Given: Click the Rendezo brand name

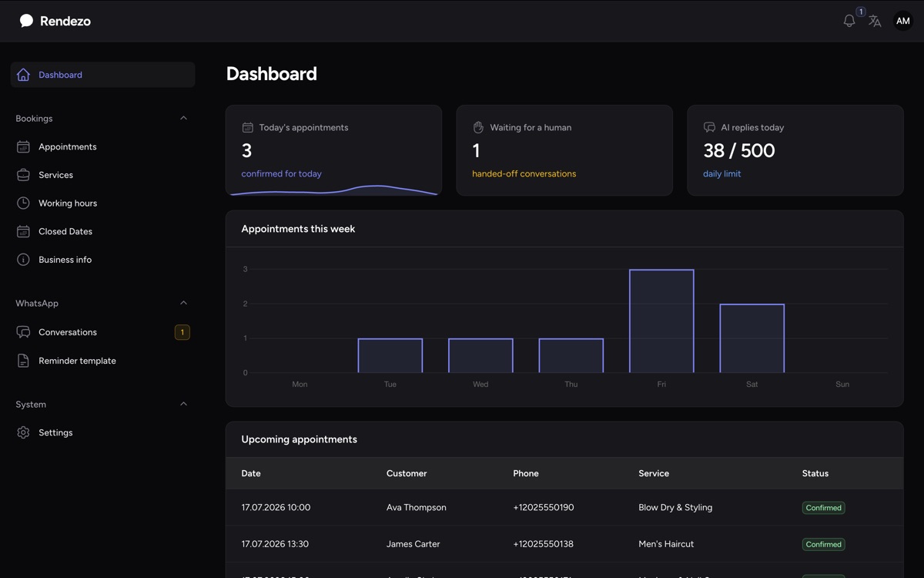Looking at the screenshot, I should pyautogui.click(x=65, y=21).
